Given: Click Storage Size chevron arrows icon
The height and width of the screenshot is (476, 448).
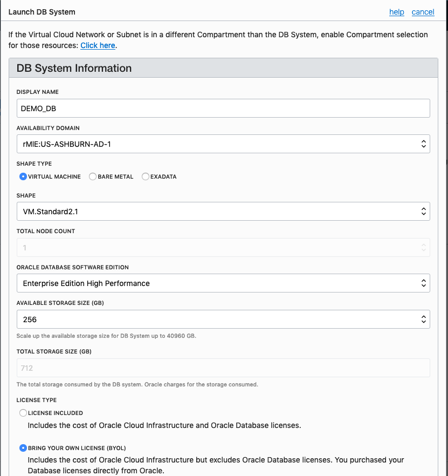Looking at the screenshot, I should [423, 319].
